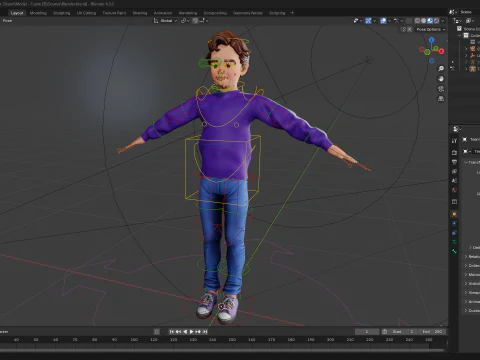The width and height of the screenshot is (480, 360).
Task: Open the Compositing workspace tab
Action: tap(215, 13)
